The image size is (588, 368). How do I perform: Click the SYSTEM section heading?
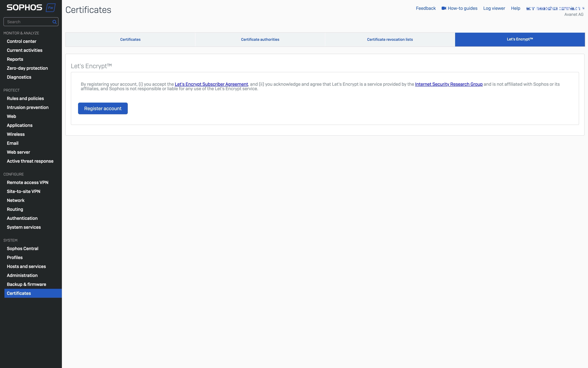(x=10, y=240)
